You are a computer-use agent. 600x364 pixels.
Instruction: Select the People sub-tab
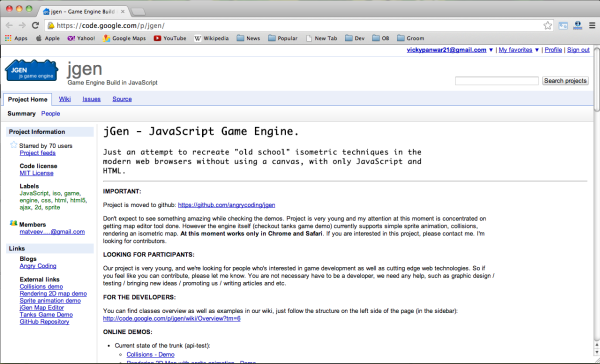[x=51, y=114]
